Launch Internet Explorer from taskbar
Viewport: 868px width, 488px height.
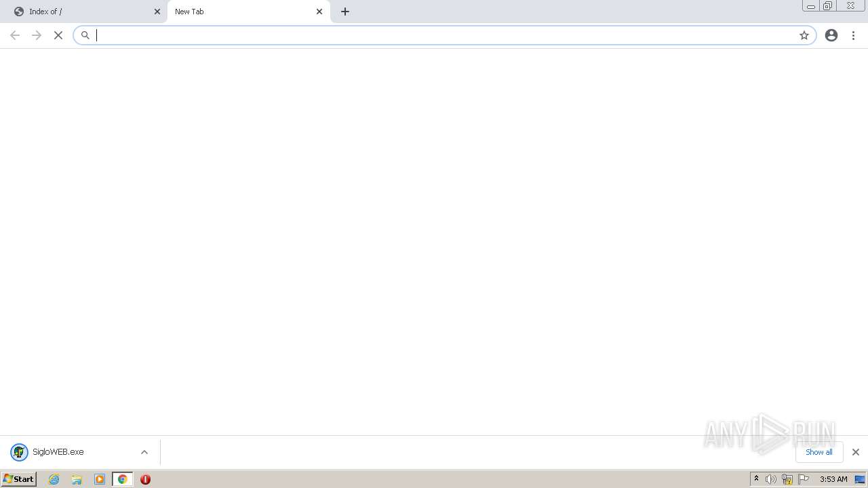54,479
